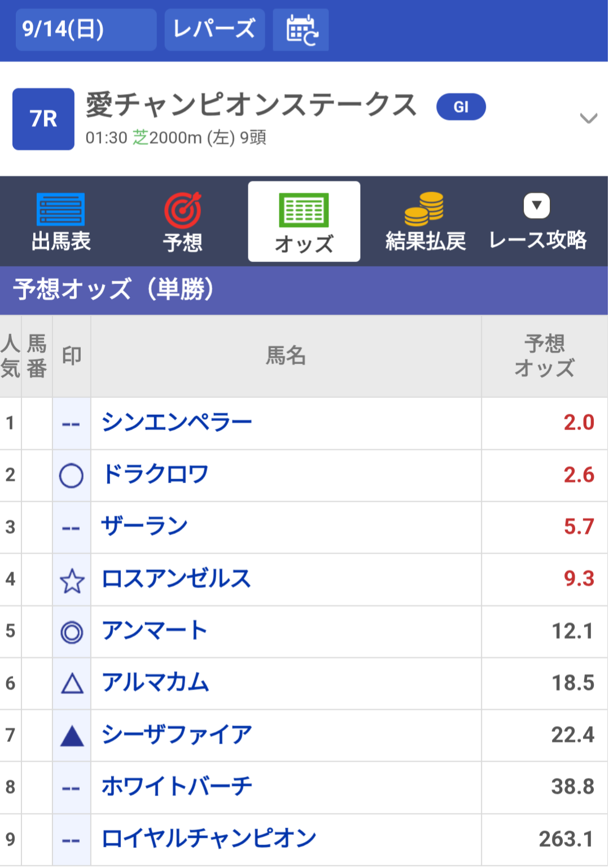Image resolution: width=609 pixels, height=868 pixels.
Task: Click the 7R race number badge
Action: click(43, 119)
